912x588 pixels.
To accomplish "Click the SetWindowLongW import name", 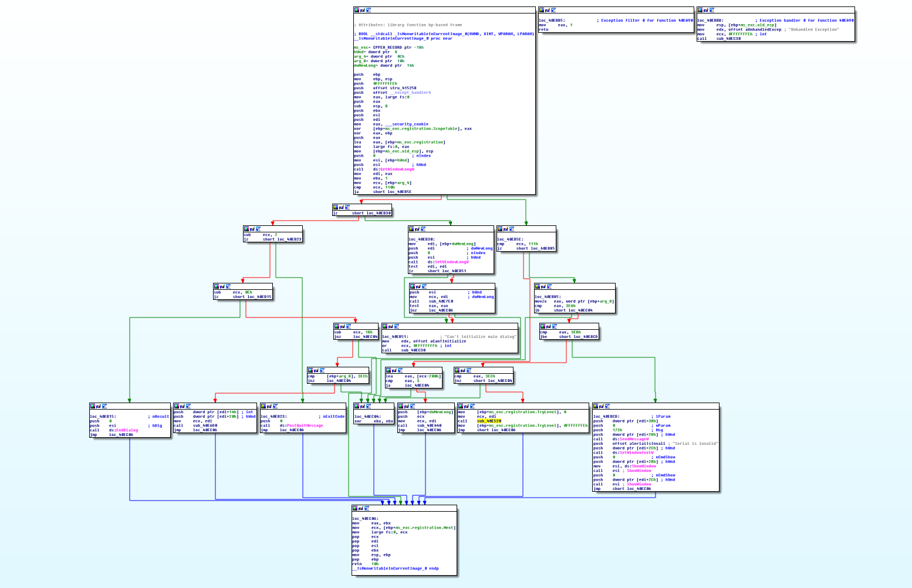I will tap(451, 262).
